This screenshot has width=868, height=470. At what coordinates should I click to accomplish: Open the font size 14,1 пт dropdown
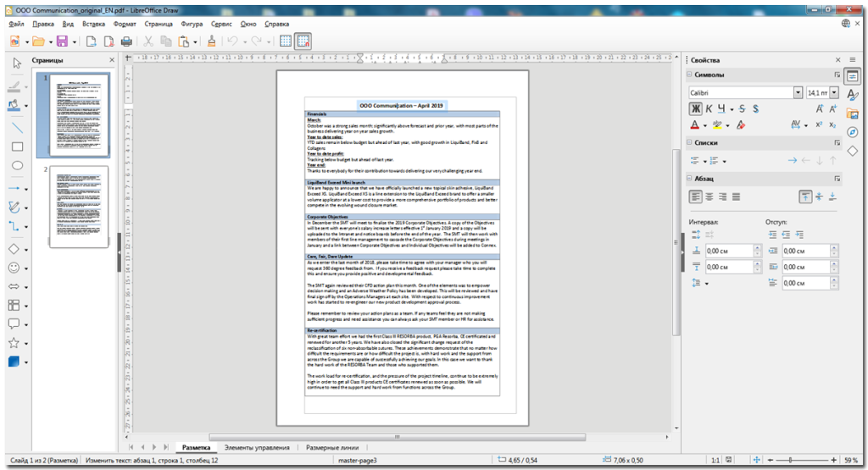click(x=834, y=92)
